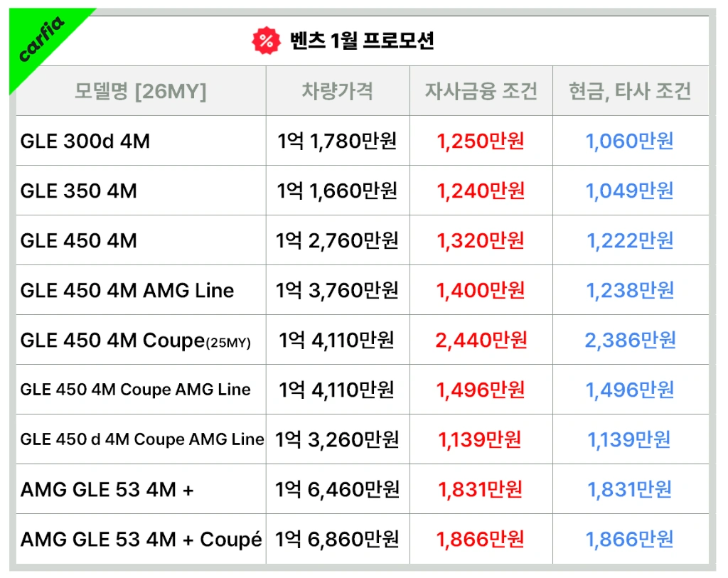The image size is (728, 578).
Task: Click the blue 1,139만원 cash discount
Action: (x=629, y=439)
